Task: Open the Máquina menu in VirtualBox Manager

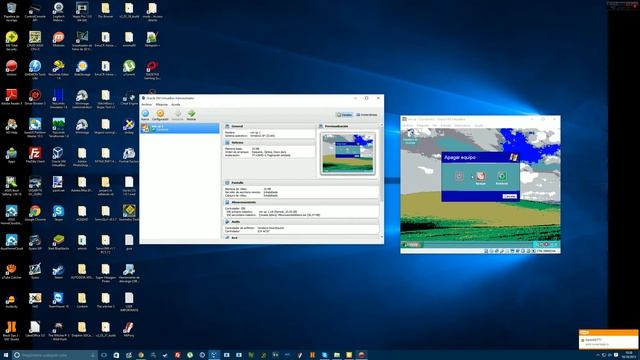Action: coord(162,104)
